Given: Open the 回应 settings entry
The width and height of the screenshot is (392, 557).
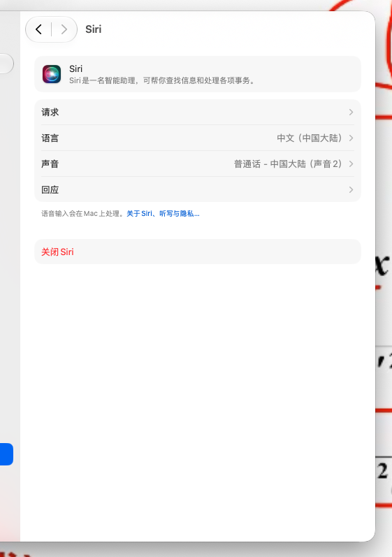Looking at the screenshot, I should point(198,189).
